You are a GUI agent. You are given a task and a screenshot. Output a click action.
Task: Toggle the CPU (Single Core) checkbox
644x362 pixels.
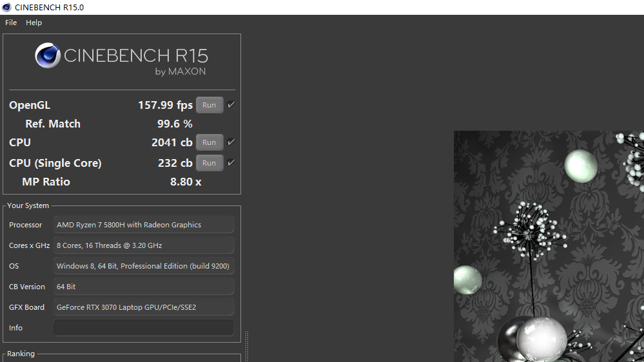pos(231,162)
